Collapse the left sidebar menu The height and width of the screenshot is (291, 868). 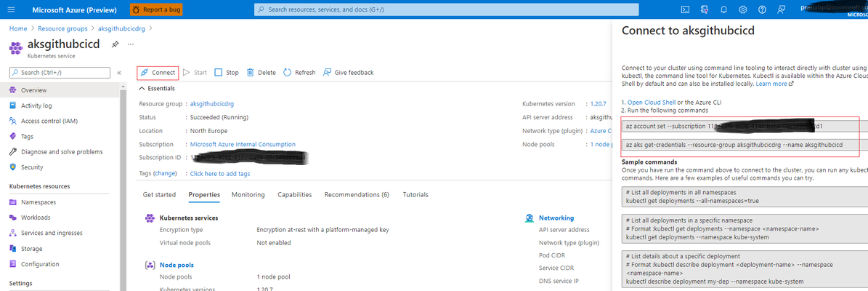click(x=119, y=73)
